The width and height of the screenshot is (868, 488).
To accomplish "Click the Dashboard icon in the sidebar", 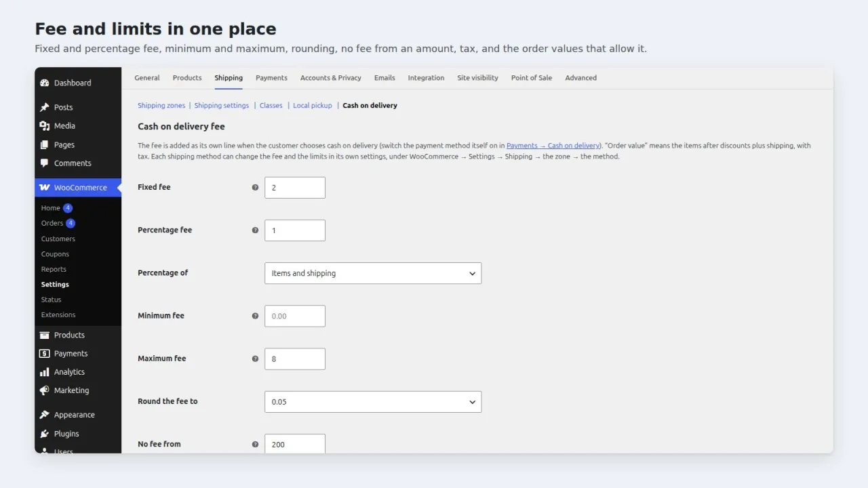I will pyautogui.click(x=45, y=83).
